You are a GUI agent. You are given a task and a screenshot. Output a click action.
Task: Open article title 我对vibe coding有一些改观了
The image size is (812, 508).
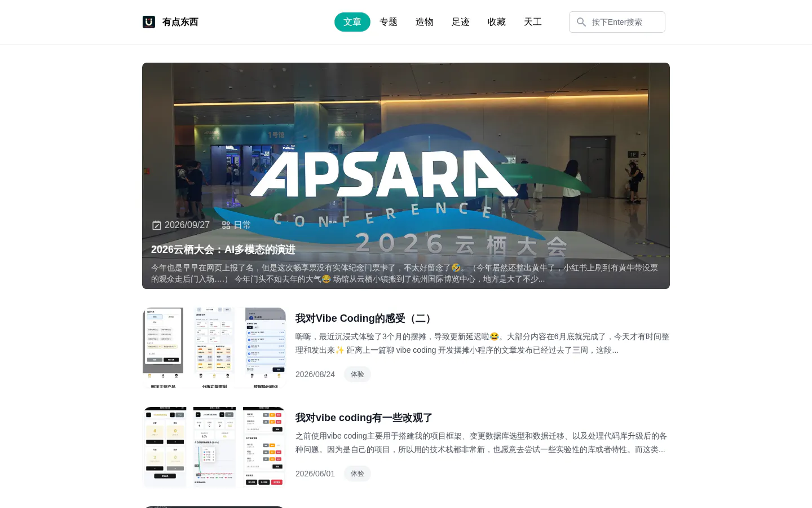pyautogui.click(x=364, y=418)
